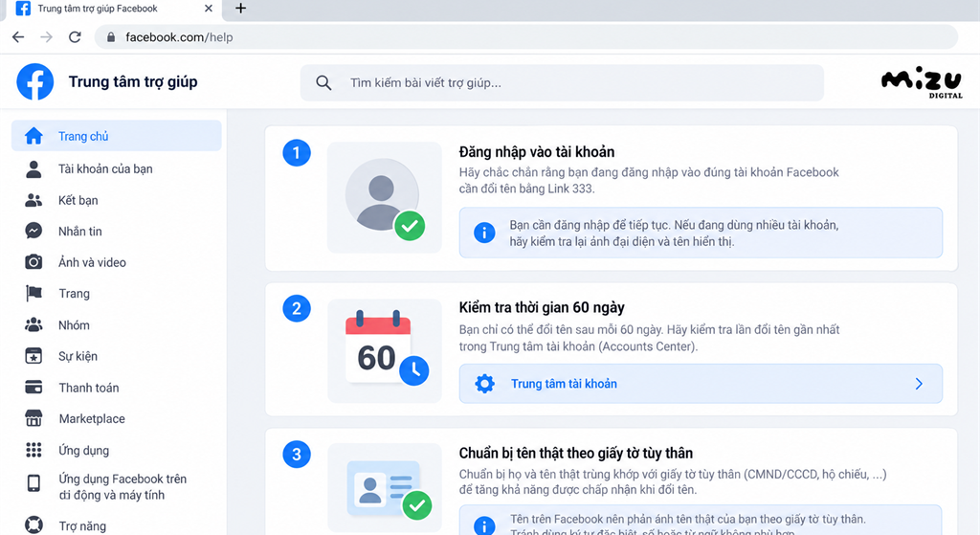Click the Trang flag icon
The width and height of the screenshot is (980, 535).
33,293
